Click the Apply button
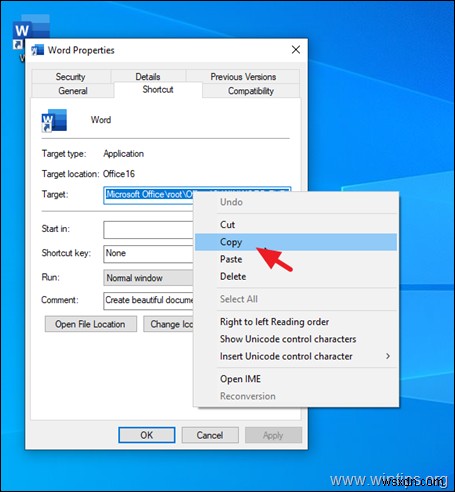This screenshot has height=492, width=455. coord(273,435)
